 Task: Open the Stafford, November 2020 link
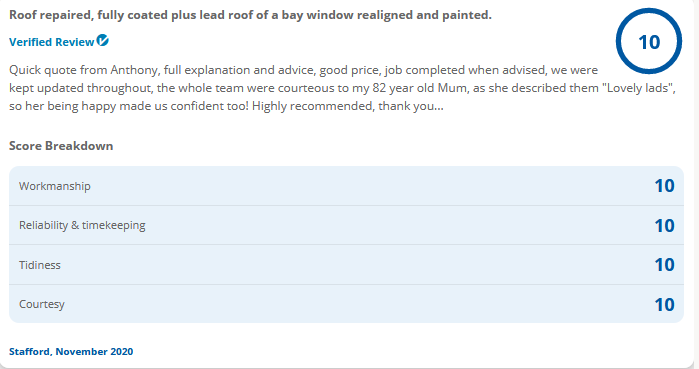71,352
